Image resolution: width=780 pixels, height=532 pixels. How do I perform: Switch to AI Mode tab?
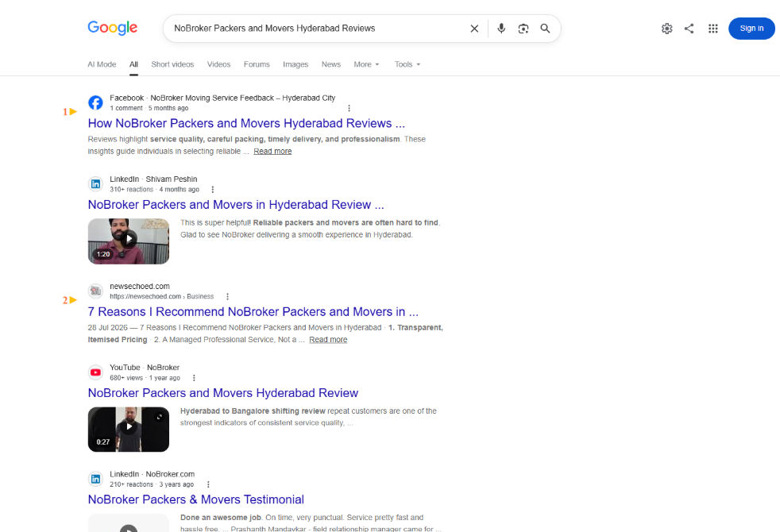tap(102, 64)
